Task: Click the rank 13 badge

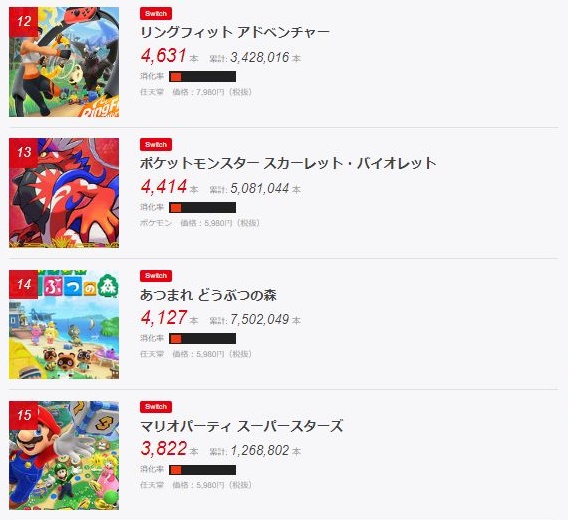Action: 24,153
